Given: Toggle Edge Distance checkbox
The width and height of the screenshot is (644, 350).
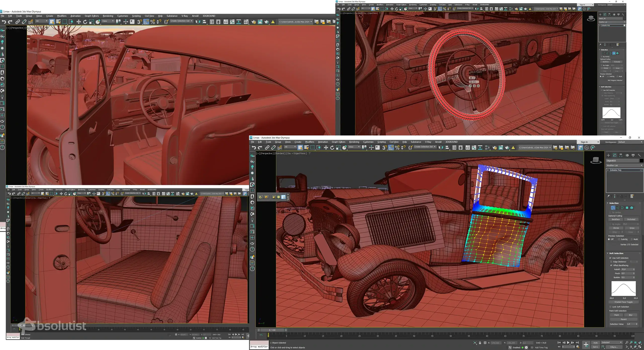Looking at the screenshot, I should pos(611,262).
